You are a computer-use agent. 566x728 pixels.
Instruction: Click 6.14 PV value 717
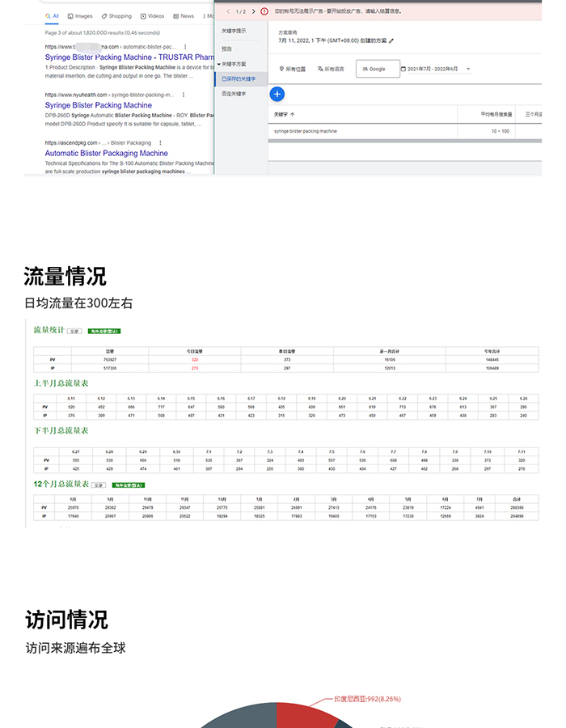(161, 407)
